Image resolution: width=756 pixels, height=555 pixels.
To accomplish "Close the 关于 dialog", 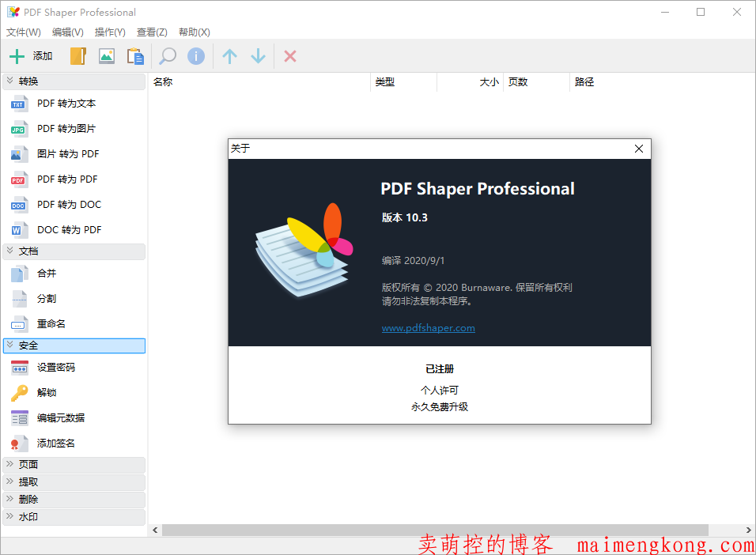I will tap(639, 149).
